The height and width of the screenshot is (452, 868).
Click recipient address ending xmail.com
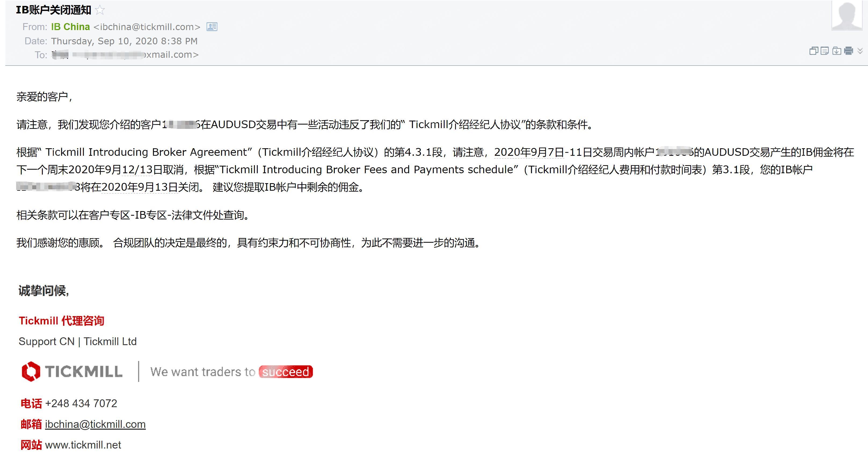(125, 55)
